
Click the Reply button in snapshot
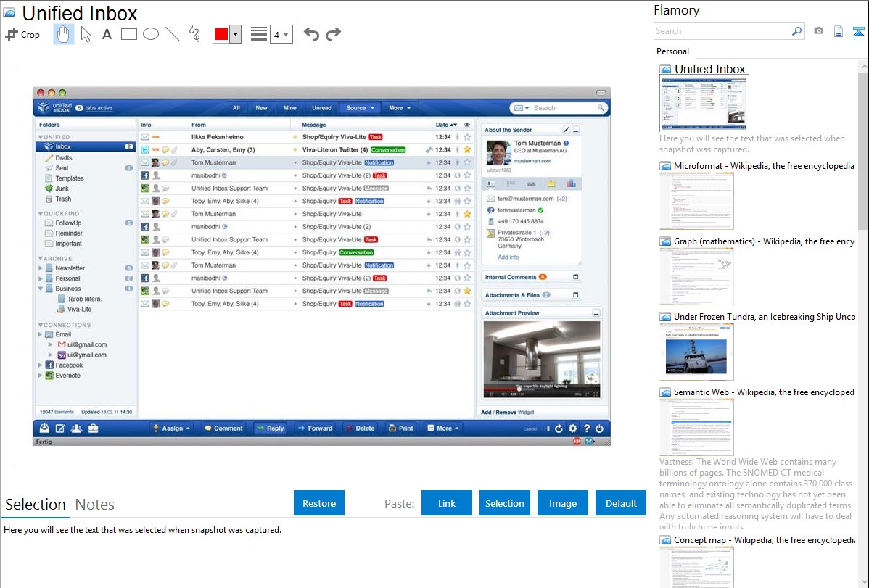(270, 428)
